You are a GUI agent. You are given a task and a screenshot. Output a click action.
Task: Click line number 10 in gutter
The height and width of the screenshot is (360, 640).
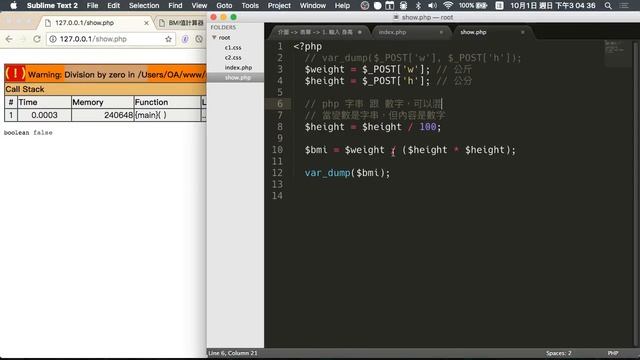[x=277, y=150]
